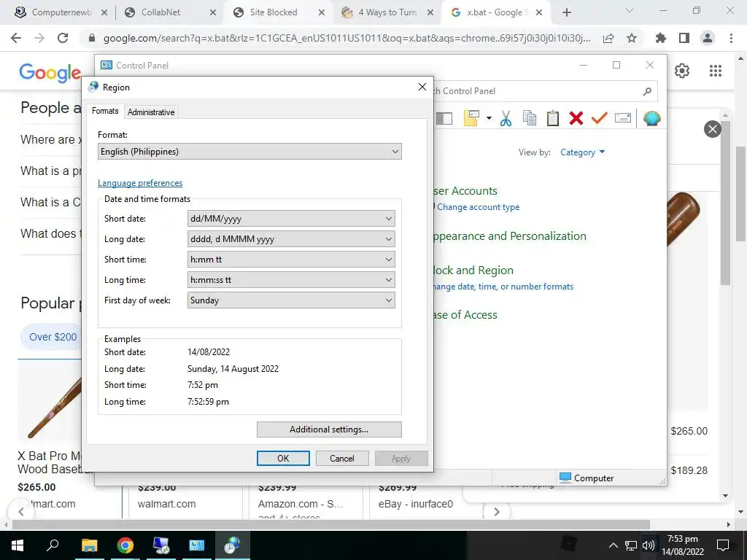747x560 pixels.
Task: Click OK in the Region dialog
Action: (x=283, y=458)
